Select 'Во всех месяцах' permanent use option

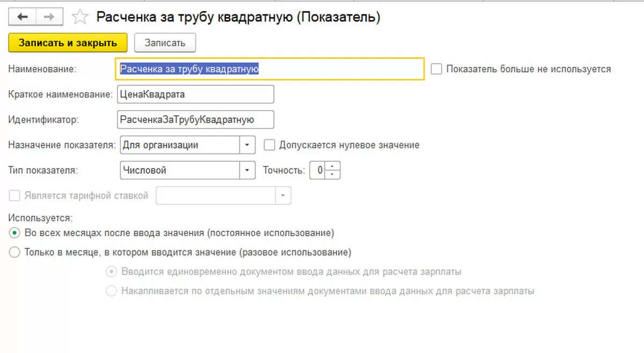click(x=14, y=233)
